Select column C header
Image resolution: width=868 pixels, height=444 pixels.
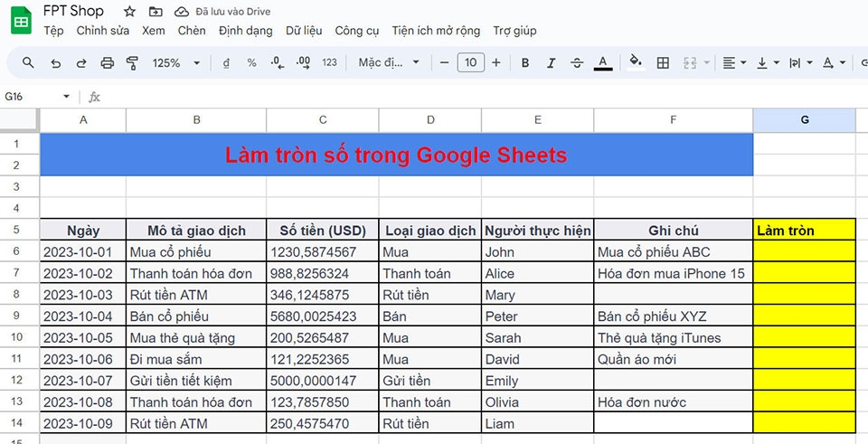(323, 119)
